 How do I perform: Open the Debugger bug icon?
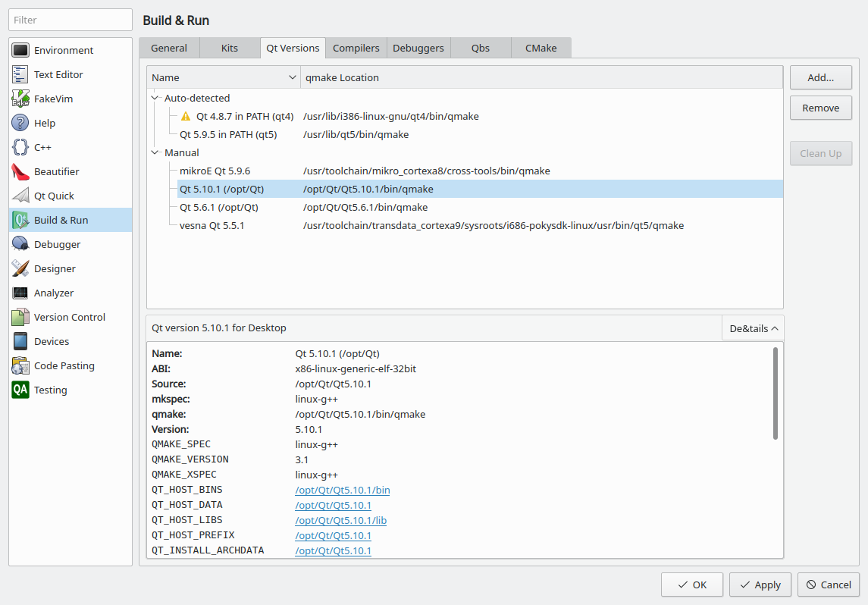pyautogui.click(x=20, y=244)
